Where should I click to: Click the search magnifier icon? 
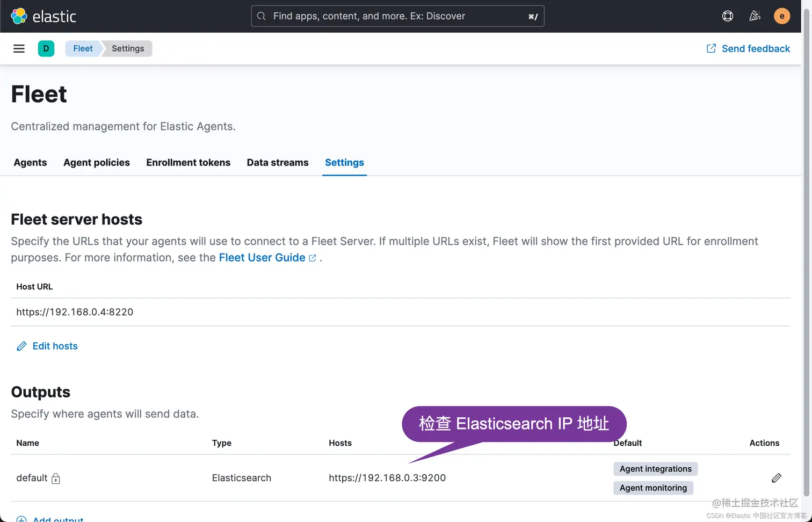tap(262, 16)
